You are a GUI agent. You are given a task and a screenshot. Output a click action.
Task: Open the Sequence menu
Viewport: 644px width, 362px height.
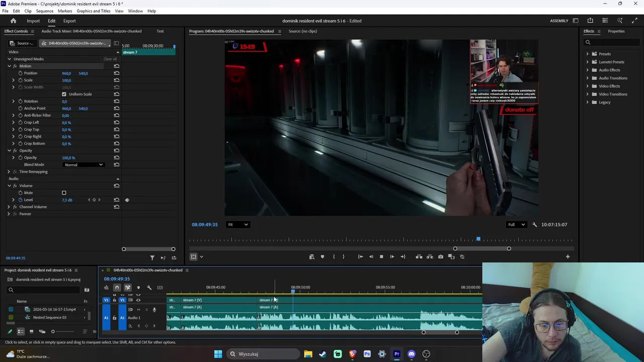click(45, 11)
